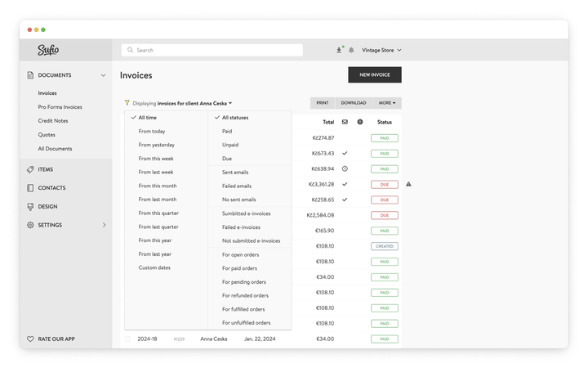This screenshot has height=368, width=588.
Task: Filter by Sumbitted e-invoices
Action: click(x=247, y=213)
